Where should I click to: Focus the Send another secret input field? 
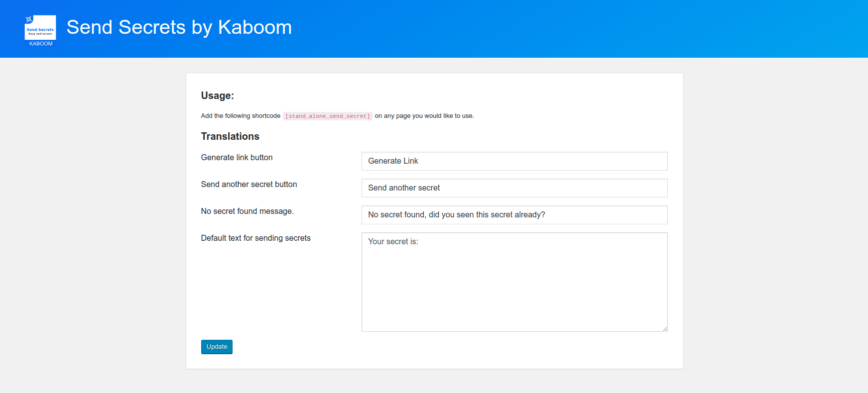[x=514, y=188]
